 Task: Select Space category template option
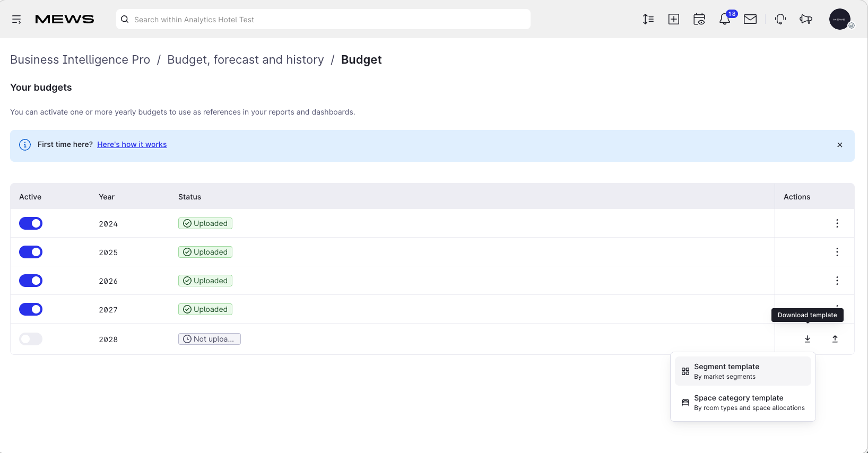[x=743, y=403]
